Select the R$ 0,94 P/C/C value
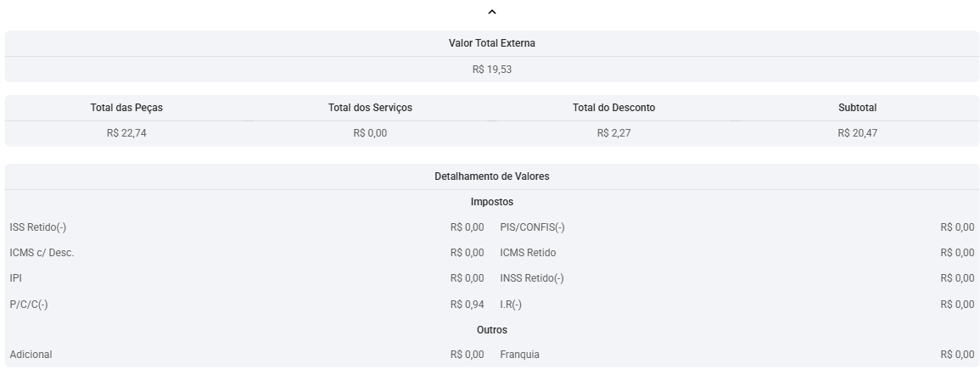Screen dimensions: 980x375 tap(467, 304)
